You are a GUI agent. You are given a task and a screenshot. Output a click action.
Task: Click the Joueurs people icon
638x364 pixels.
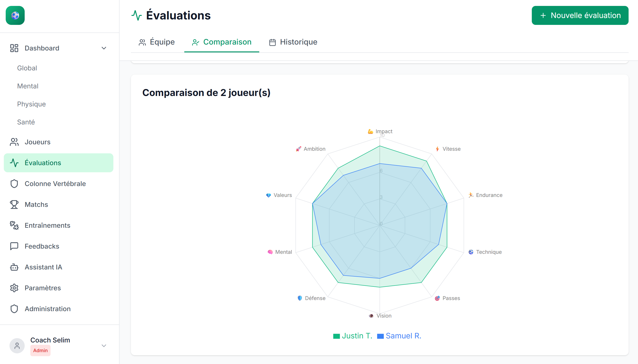tap(14, 142)
